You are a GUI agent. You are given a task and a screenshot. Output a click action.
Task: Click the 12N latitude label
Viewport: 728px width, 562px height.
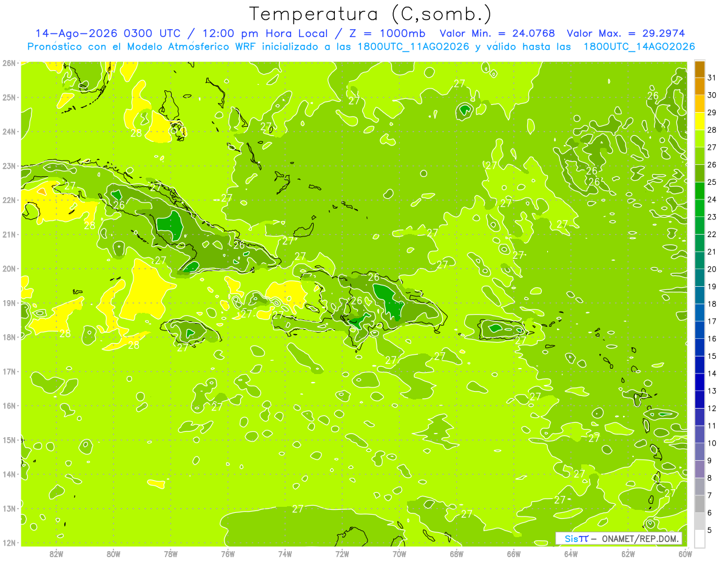[8, 543]
